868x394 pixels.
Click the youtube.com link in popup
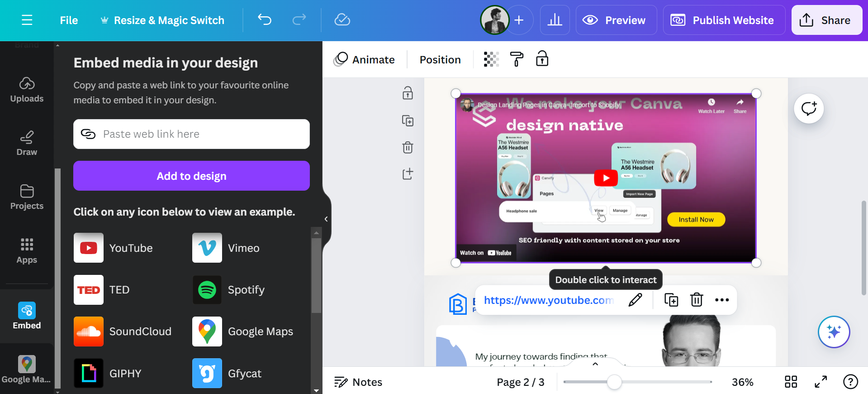click(549, 300)
